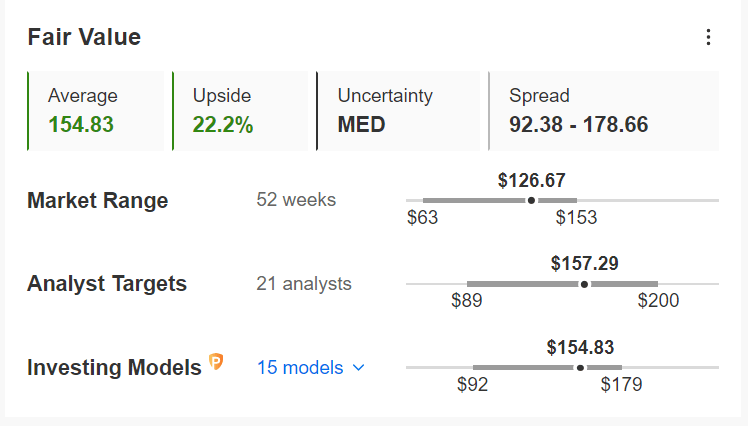Expand the 15 models chevron arrow
The image size is (748, 426).
pyautogui.click(x=358, y=368)
